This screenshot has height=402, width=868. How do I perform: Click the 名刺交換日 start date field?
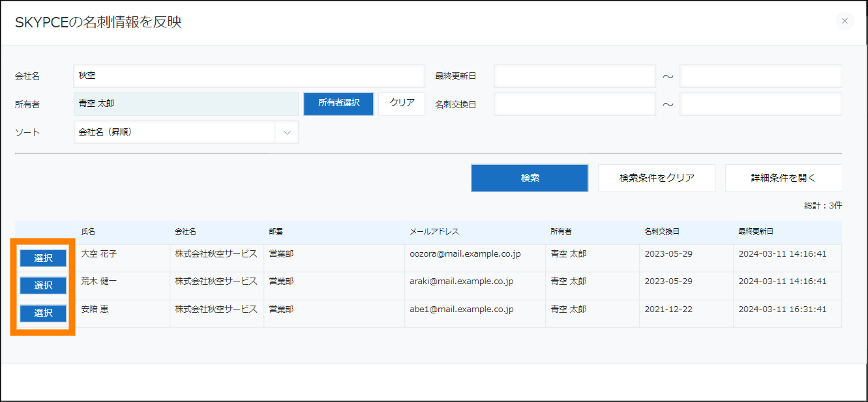575,104
